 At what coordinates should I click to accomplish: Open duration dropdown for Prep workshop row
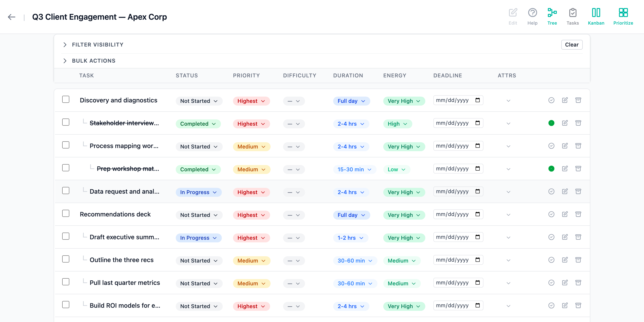click(354, 169)
